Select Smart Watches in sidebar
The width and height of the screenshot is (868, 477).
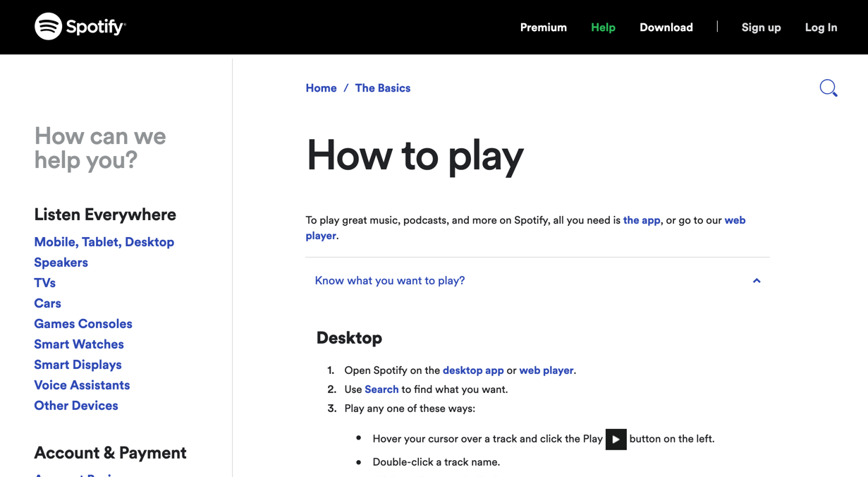[79, 344]
